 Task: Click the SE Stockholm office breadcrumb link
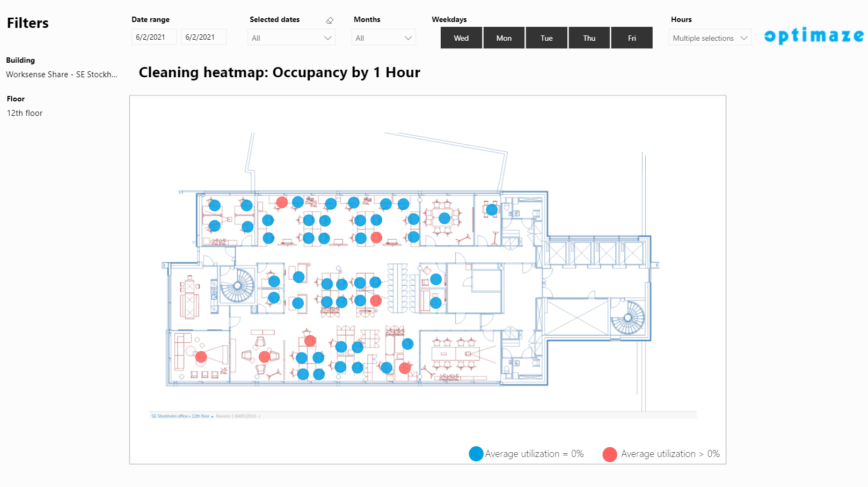click(x=169, y=416)
